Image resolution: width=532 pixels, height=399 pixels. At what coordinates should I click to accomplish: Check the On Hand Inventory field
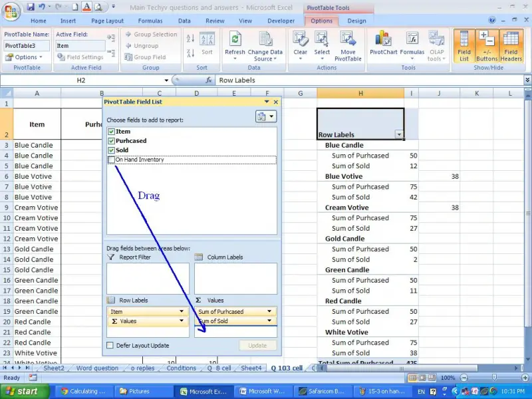111,160
